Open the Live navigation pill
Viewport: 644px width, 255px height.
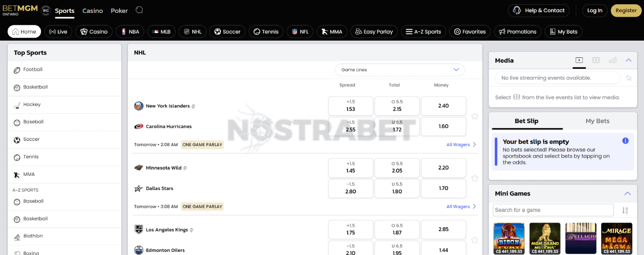[x=58, y=32]
